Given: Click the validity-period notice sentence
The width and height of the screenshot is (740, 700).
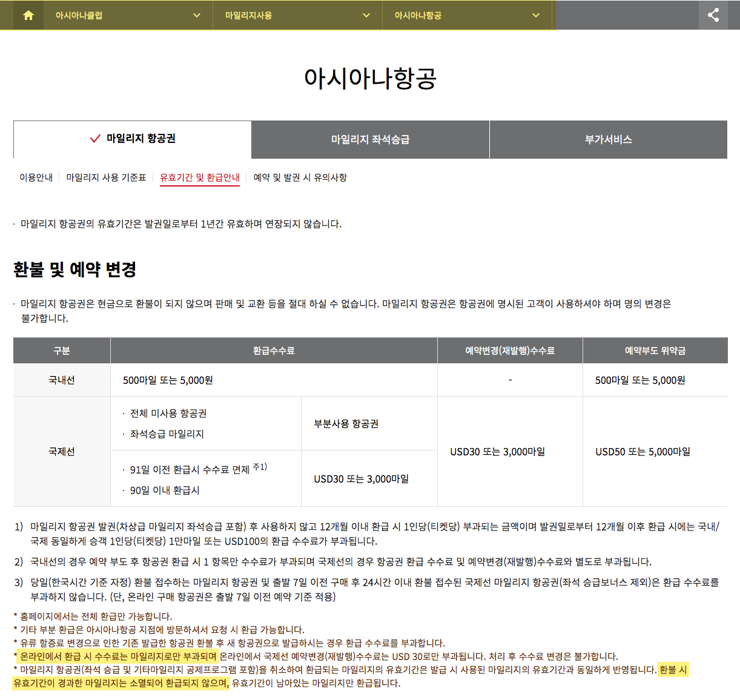Looking at the screenshot, I should (181, 224).
